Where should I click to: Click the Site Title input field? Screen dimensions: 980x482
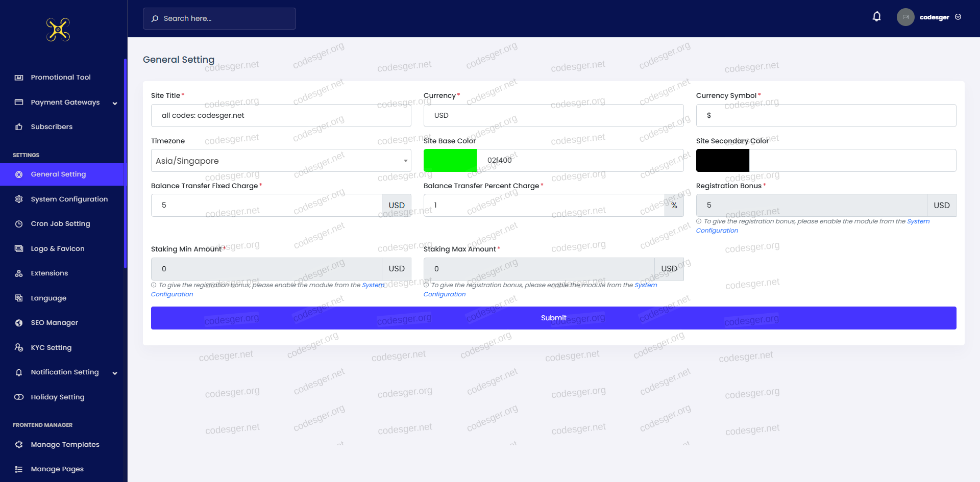(281, 116)
